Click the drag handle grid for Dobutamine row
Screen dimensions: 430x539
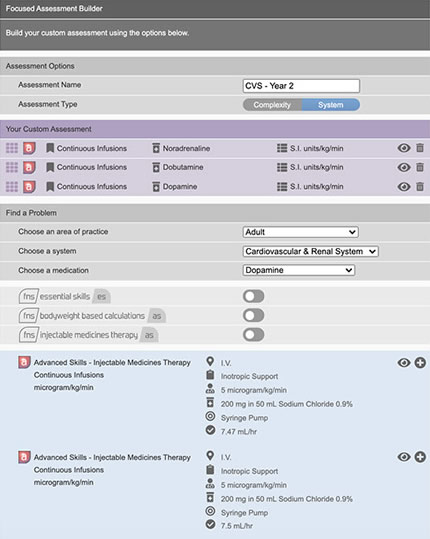(12, 167)
